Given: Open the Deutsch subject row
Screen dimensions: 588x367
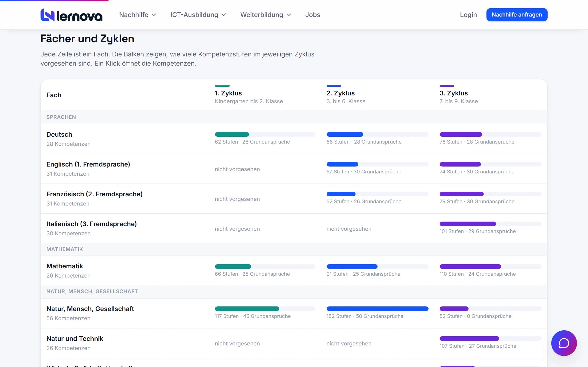Looking at the screenshot, I should tap(294, 139).
